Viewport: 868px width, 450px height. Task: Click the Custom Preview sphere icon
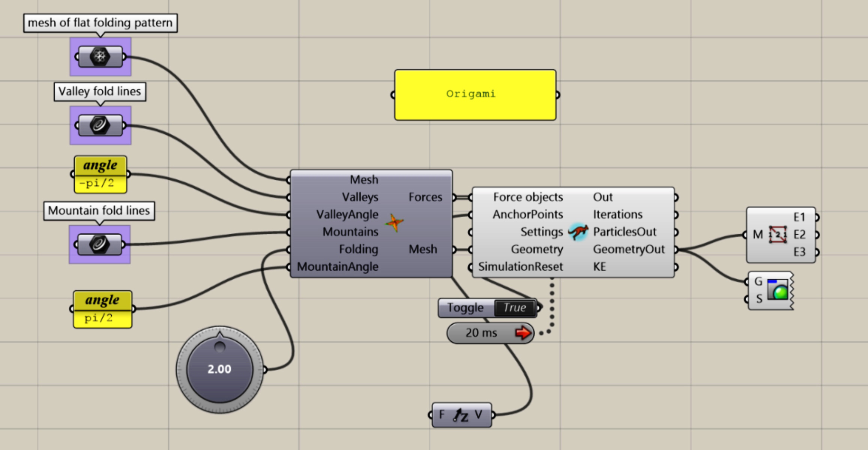[x=778, y=290]
